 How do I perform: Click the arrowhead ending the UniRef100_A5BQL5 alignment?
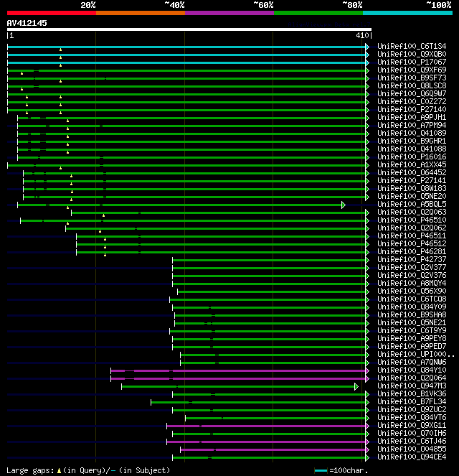pos(344,205)
